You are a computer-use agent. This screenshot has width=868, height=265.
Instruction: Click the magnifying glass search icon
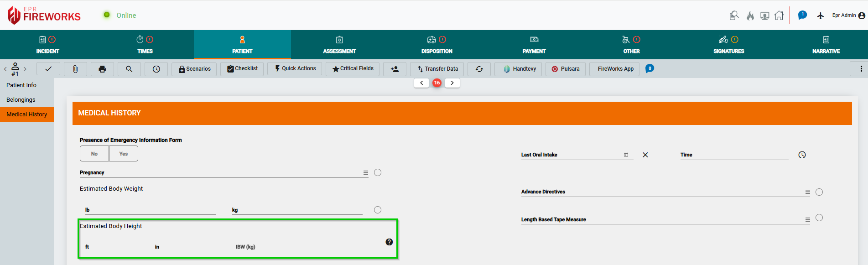click(x=129, y=69)
